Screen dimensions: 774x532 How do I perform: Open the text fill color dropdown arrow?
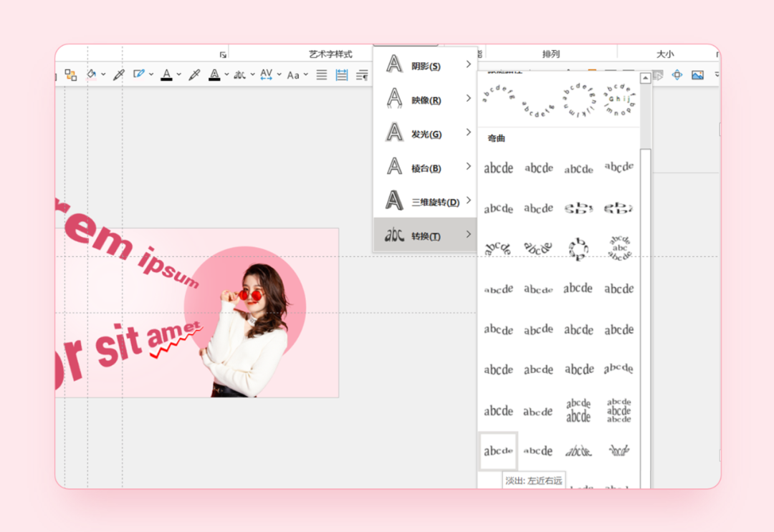pos(178,74)
